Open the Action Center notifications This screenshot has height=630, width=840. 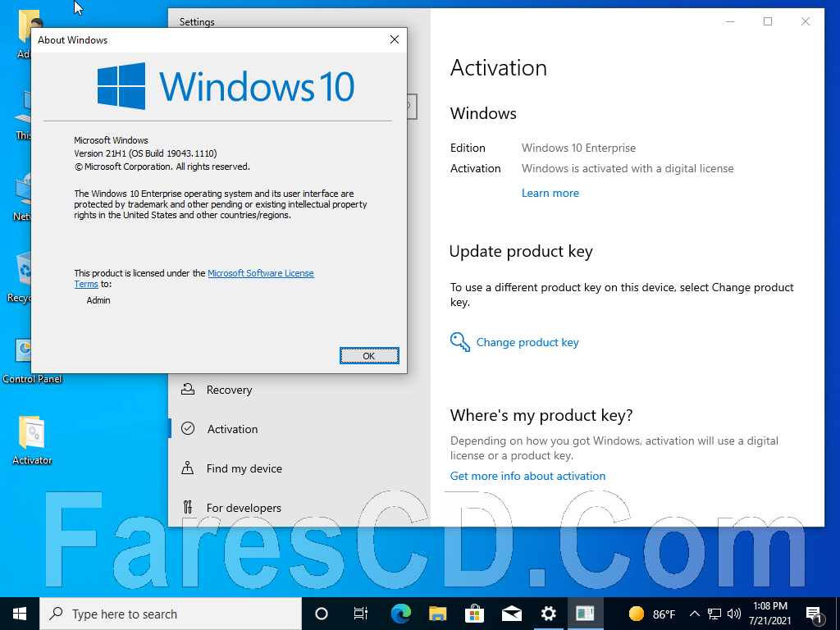pyautogui.click(x=814, y=614)
